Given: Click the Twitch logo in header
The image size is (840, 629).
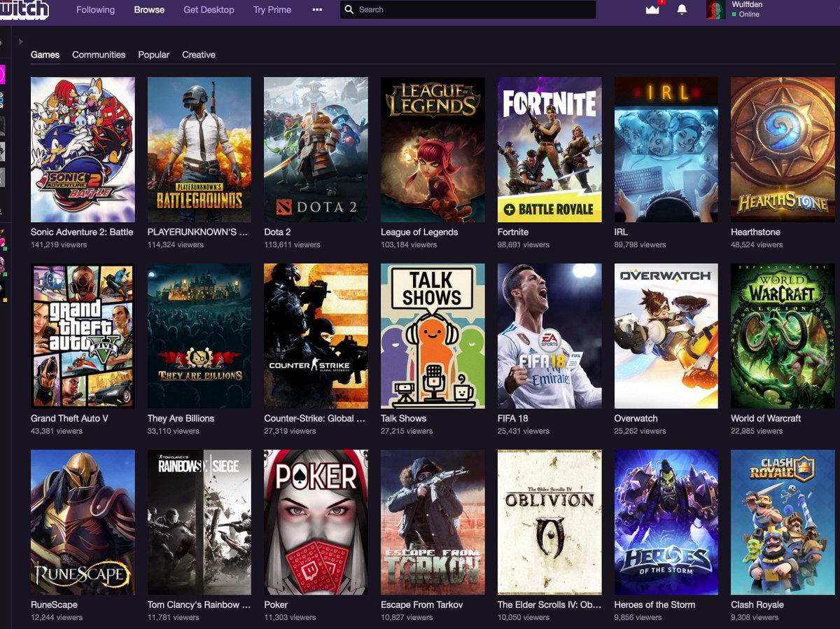Looking at the screenshot, I should pyautogui.click(x=24, y=10).
